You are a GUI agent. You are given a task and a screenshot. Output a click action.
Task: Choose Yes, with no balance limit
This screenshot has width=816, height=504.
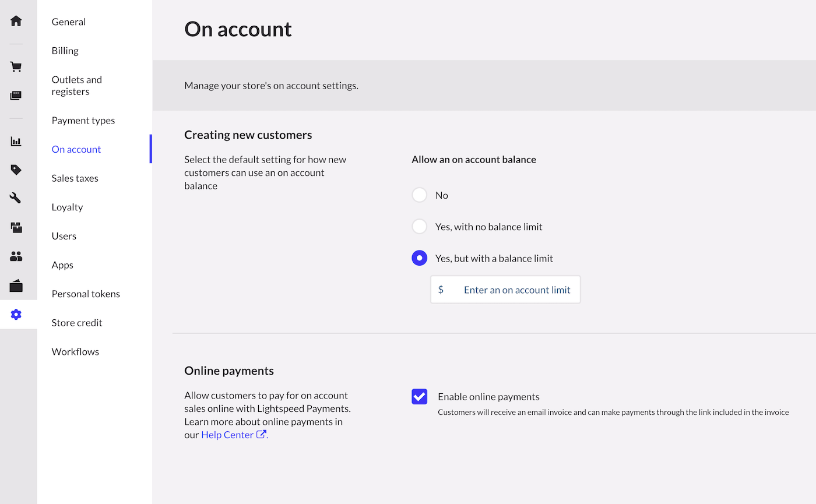tap(419, 226)
